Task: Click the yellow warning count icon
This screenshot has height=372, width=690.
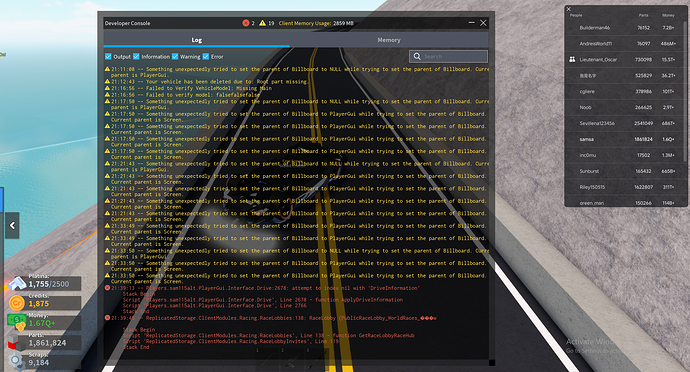Action: [262, 23]
